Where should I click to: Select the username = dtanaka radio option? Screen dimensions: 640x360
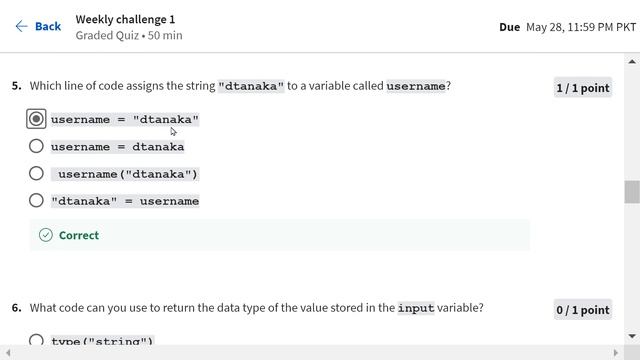pyautogui.click(x=36, y=146)
